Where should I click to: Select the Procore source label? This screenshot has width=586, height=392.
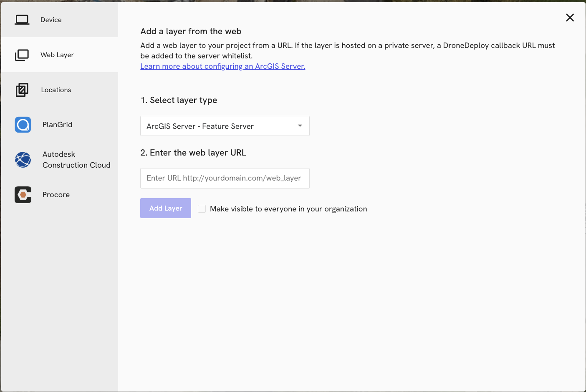point(56,195)
